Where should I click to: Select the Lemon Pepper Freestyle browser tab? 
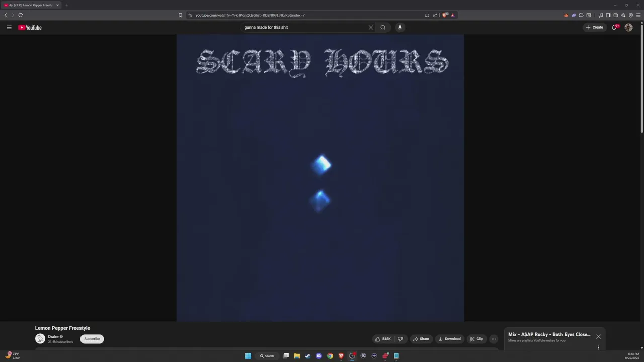click(x=31, y=5)
